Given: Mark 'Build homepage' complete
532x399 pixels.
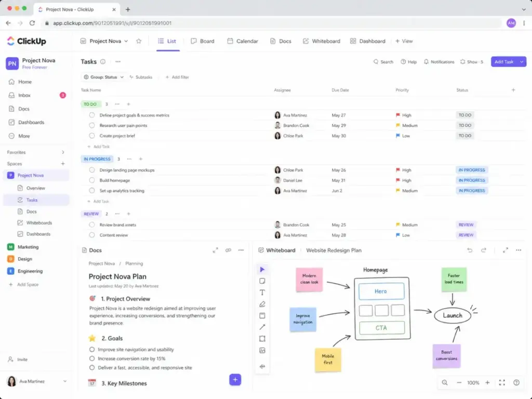Looking at the screenshot, I should (x=92, y=180).
